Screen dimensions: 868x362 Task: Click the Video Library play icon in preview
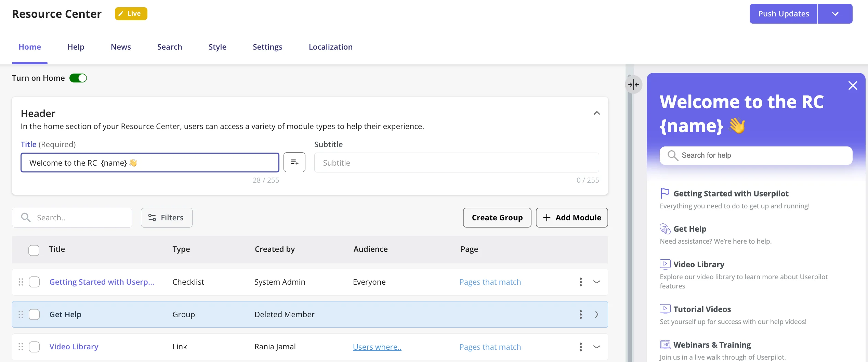[x=665, y=264]
